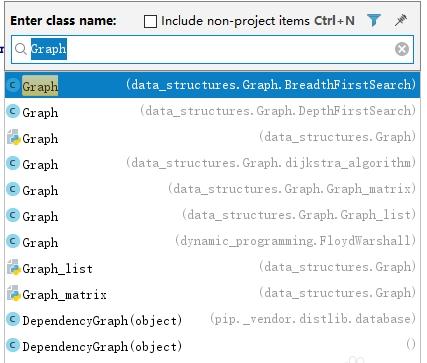Open the filter funnel icon
This screenshot has width=427, height=363.
374,21
